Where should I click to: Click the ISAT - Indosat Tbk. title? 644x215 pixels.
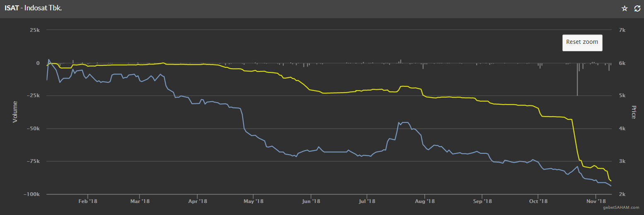coord(33,9)
